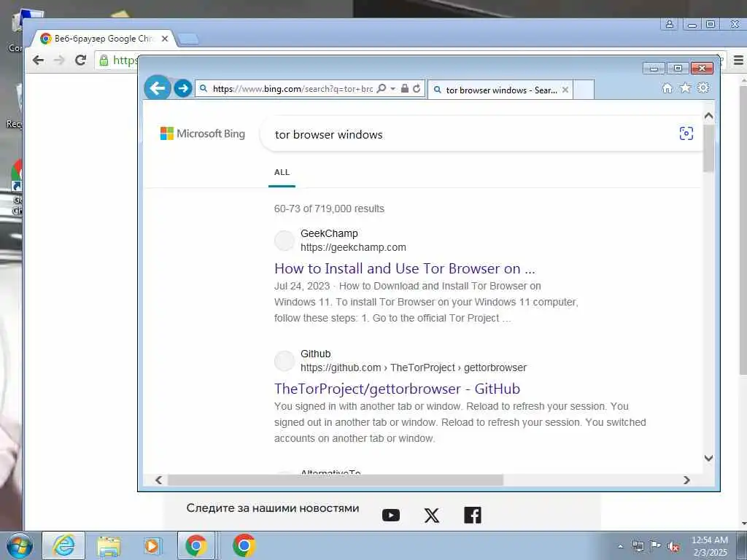Viewport: 747px width, 560px height.
Task: Close the Chrome tab
Action: tap(165, 39)
